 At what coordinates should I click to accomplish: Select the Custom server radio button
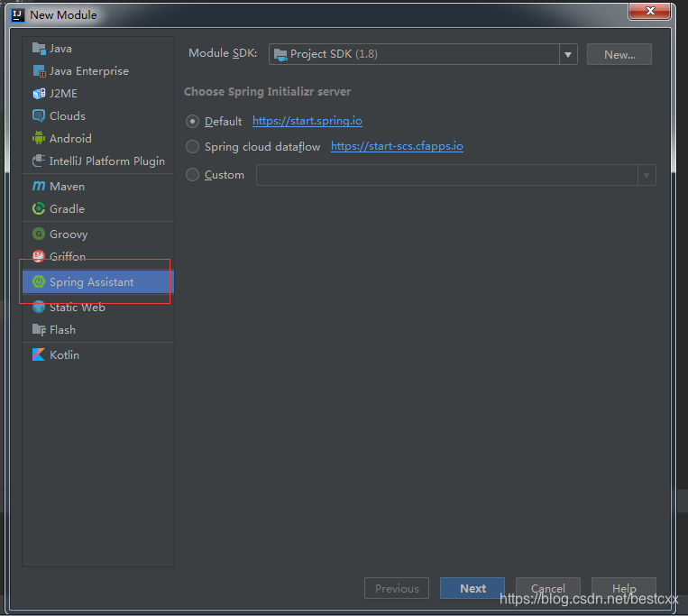(x=192, y=175)
